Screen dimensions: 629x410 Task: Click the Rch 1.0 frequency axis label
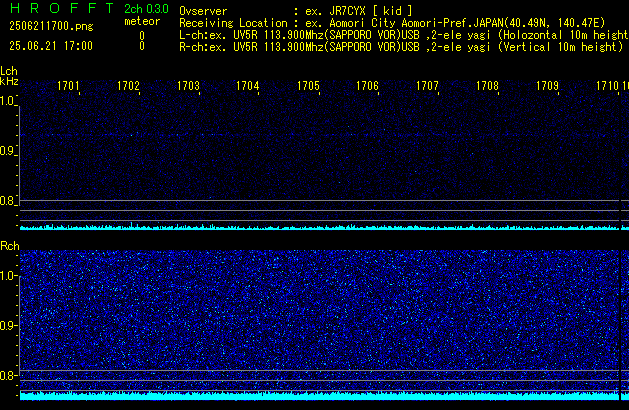[8, 276]
